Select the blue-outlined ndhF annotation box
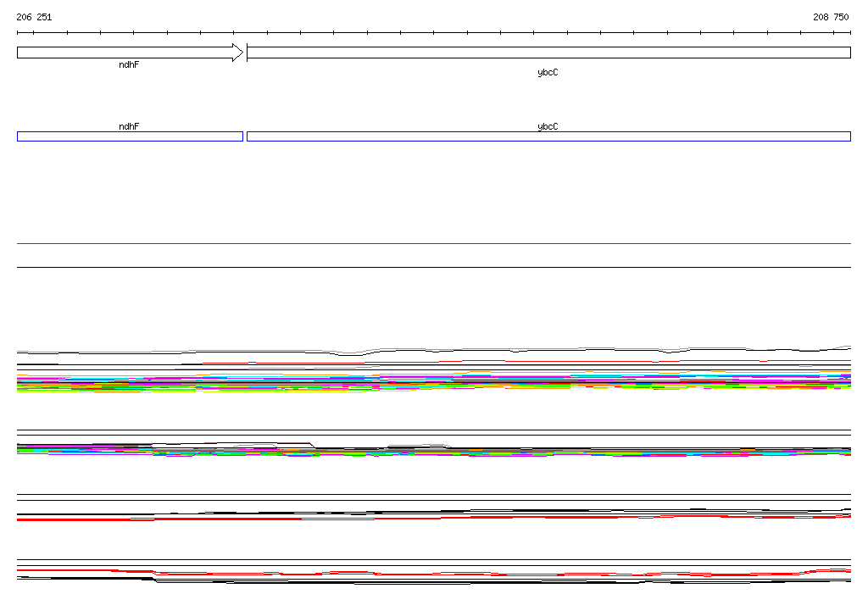Viewport: 868px width, 605px height. point(130,136)
